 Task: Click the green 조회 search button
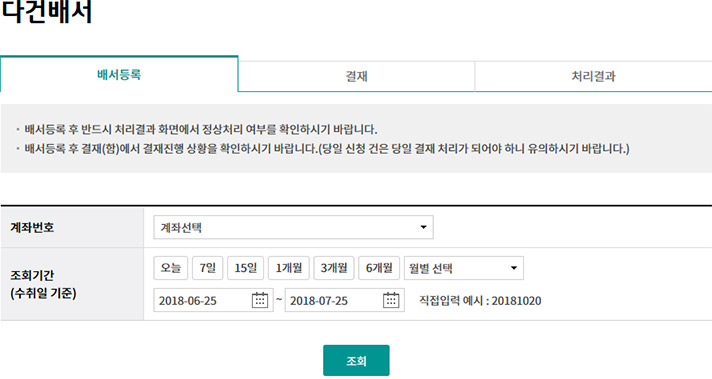356,360
